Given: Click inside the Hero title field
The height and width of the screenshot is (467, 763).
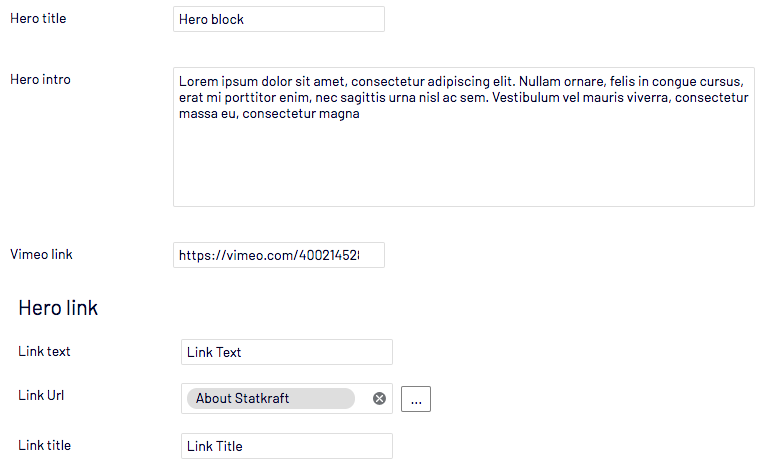Looking at the screenshot, I should click(x=279, y=19).
